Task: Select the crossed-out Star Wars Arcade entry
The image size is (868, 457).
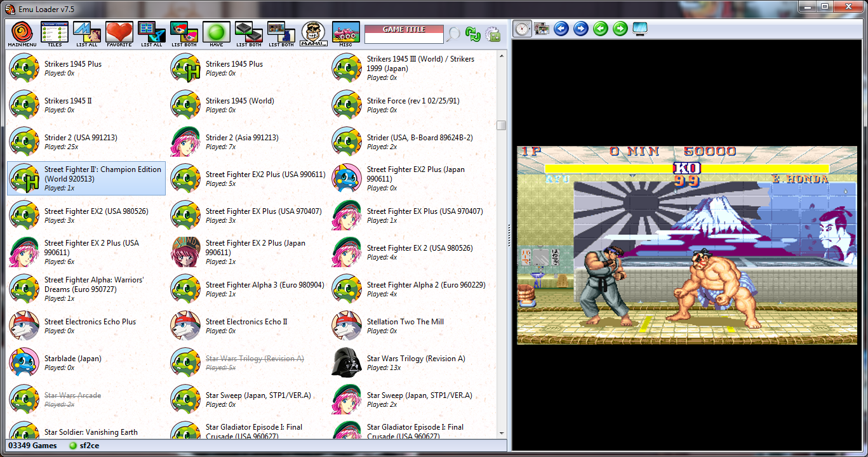Action: coord(86,400)
